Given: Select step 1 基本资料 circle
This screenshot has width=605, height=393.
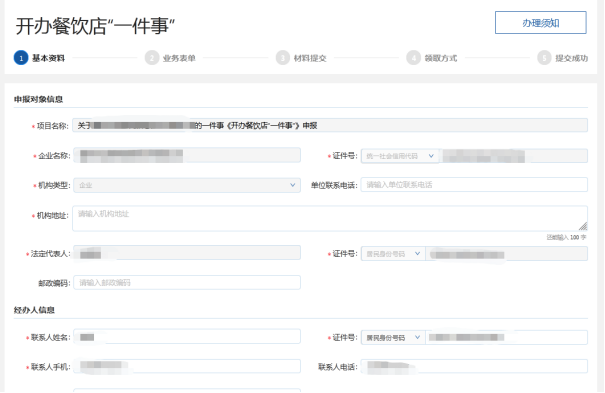Looking at the screenshot, I should pyautogui.click(x=21, y=58).
